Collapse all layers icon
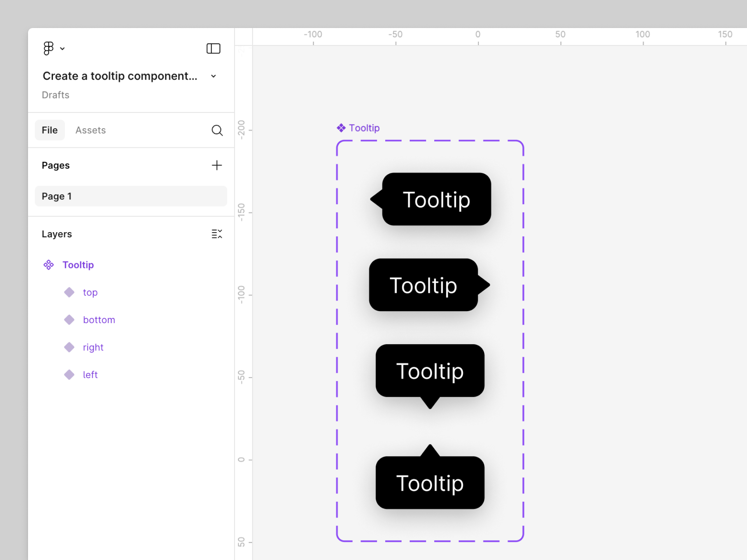747x560 pixels. pos(217,234)
